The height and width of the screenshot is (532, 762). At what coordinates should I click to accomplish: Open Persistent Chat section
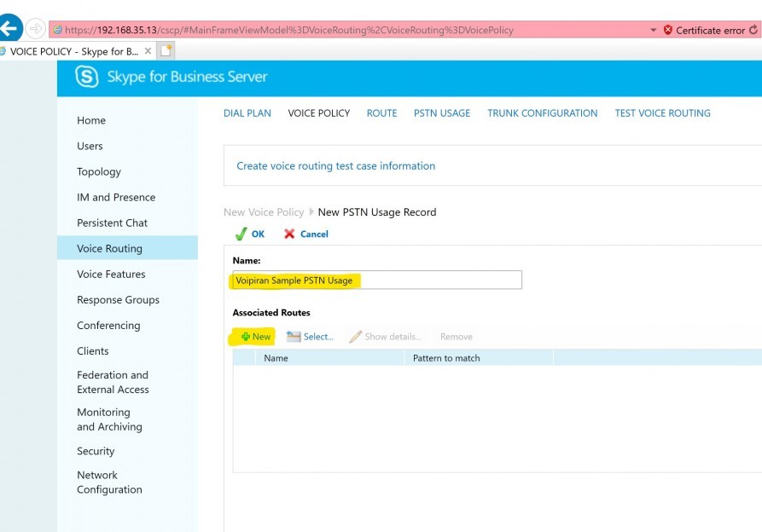tap(113, 223)
